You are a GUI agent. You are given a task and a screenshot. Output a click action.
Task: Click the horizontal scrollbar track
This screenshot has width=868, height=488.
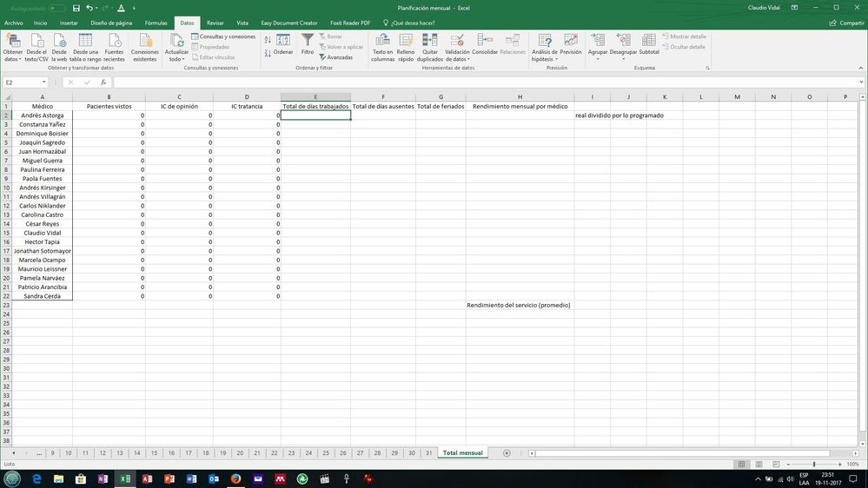click(x=692, y=453)
